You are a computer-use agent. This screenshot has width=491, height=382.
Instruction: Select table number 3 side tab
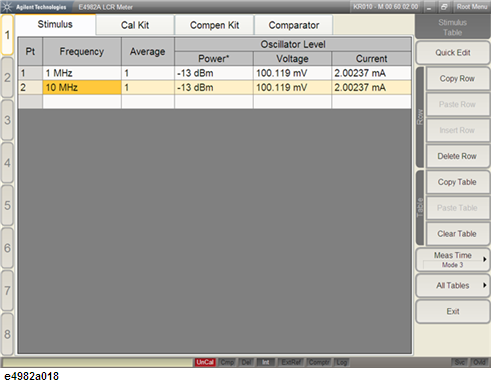[7, 120]
